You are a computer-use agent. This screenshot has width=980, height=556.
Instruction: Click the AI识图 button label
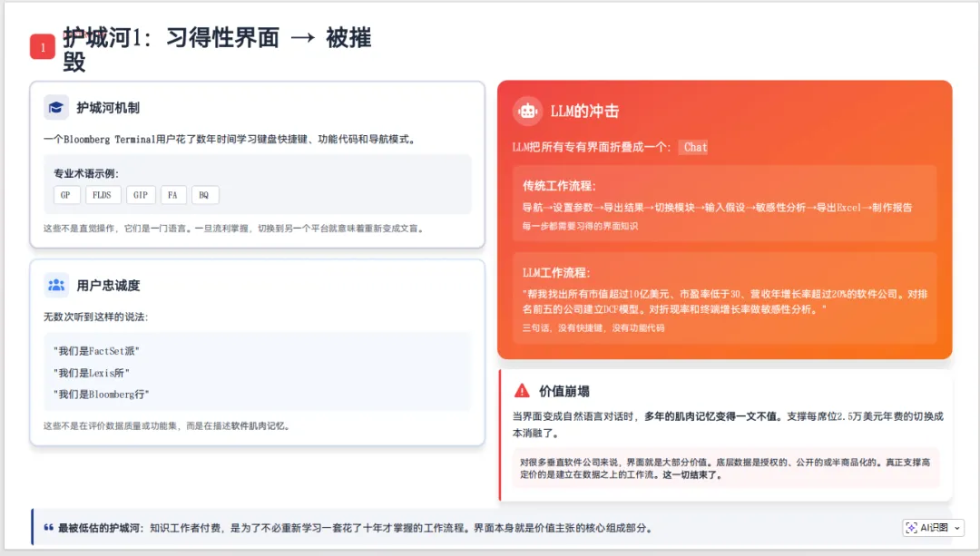(934, 528)
